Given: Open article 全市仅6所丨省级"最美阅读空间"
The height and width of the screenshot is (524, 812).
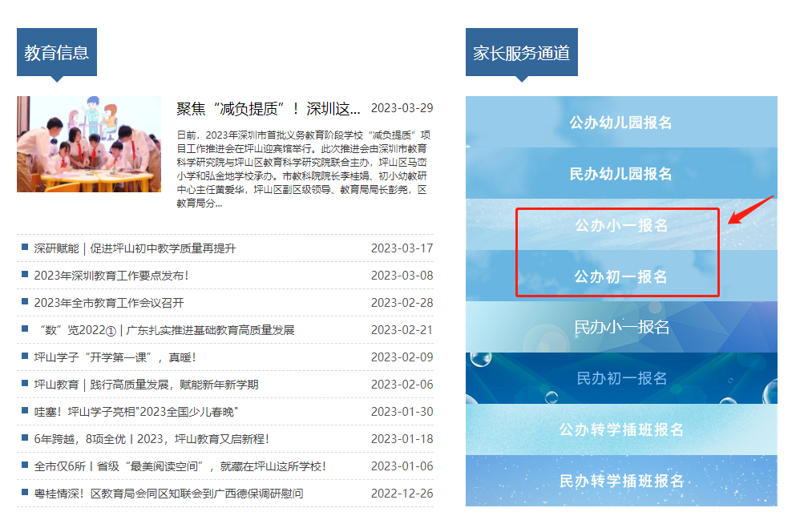Looking at the screenshot, I should coord(180,466).
